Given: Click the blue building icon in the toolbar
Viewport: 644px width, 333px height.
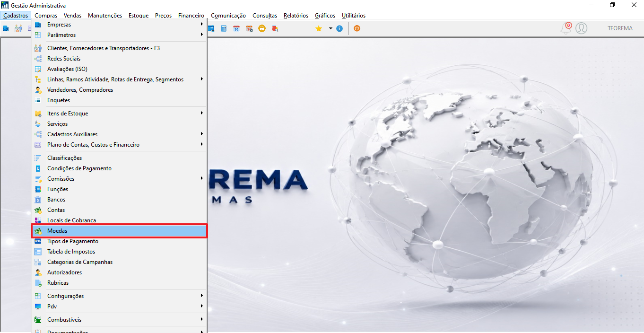Looking at the screenshot, I should click(6, 28).
